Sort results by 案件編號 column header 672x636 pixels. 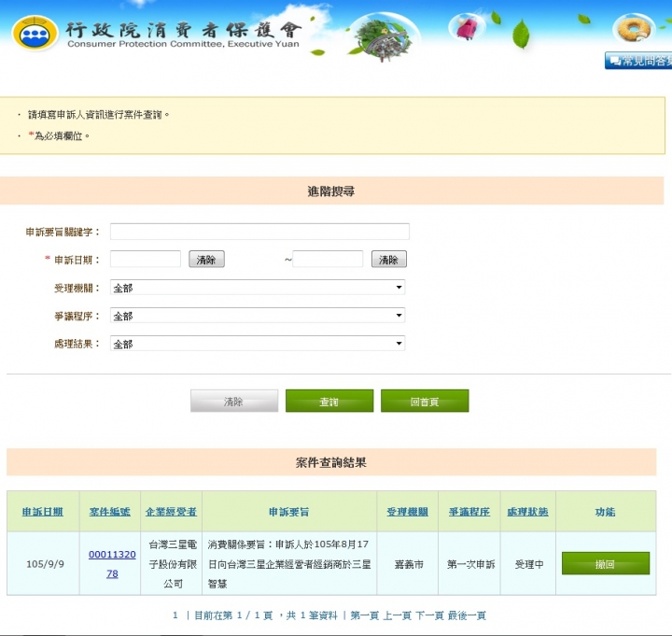[x=110, y=512]
